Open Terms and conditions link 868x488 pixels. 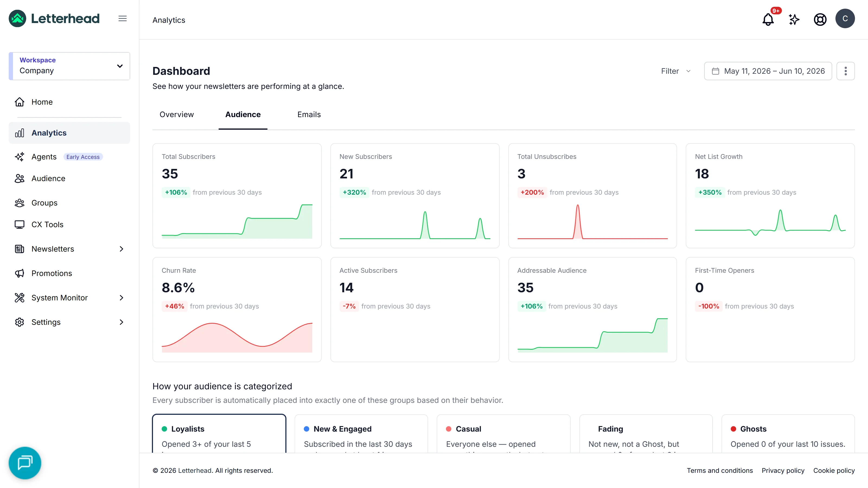point(720,470)
